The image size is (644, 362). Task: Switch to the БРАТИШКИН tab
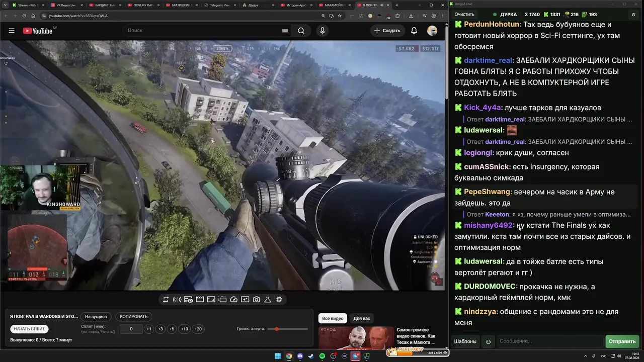point(182,5)
